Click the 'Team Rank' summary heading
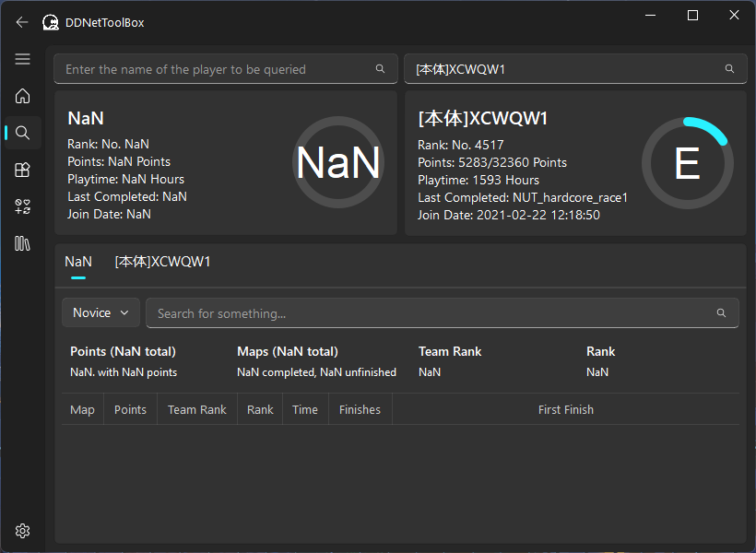This screenshot has width=756, height=553. (450, 351)
